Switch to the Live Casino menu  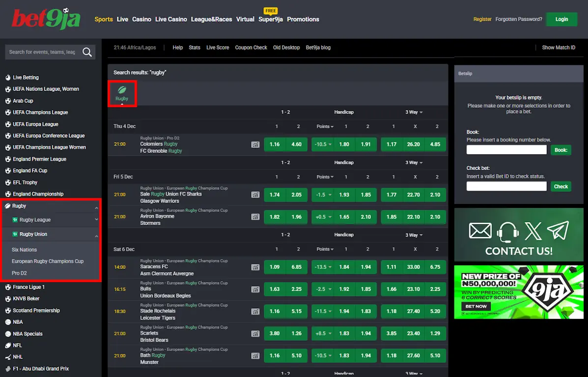click(x=171, y=19)
